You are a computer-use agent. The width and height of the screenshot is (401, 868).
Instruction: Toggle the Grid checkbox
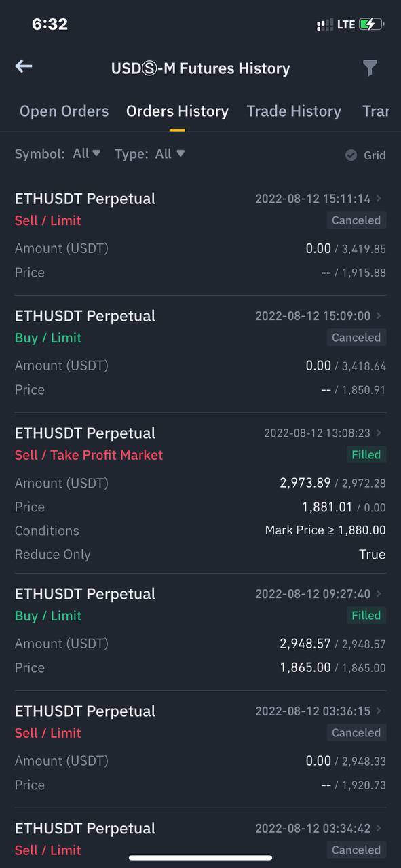pyautogui.click(x=365, y=155)
